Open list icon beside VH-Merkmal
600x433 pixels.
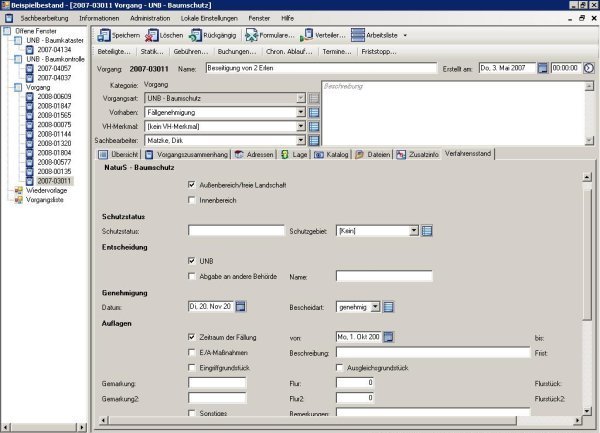(314, 127)
